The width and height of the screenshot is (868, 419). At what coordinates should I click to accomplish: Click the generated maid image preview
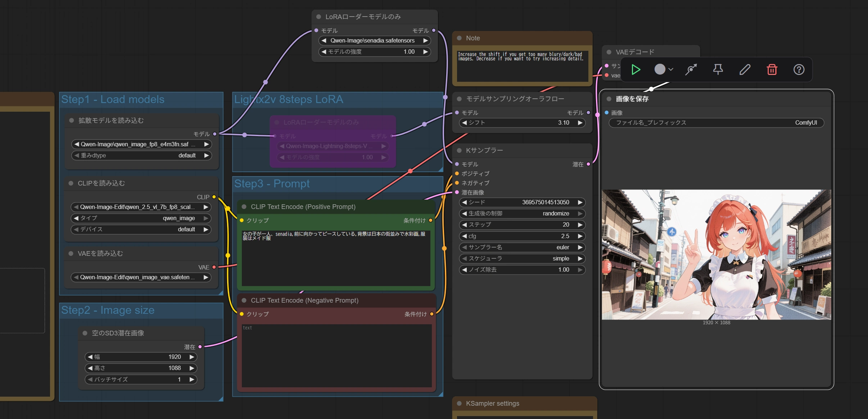coord(716,254)
